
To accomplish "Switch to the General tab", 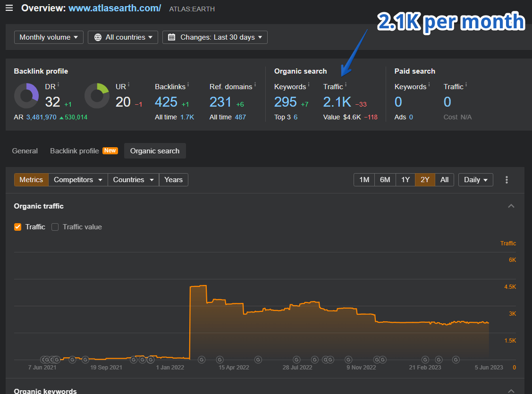I will coord(25,151).
